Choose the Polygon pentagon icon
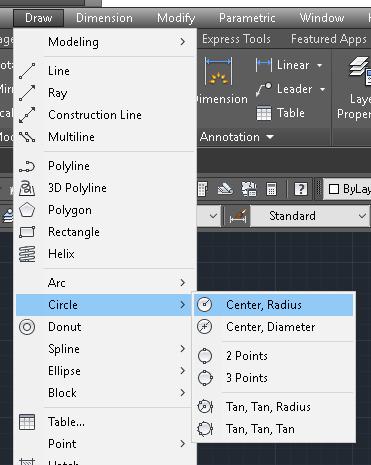 pos(27,210)
